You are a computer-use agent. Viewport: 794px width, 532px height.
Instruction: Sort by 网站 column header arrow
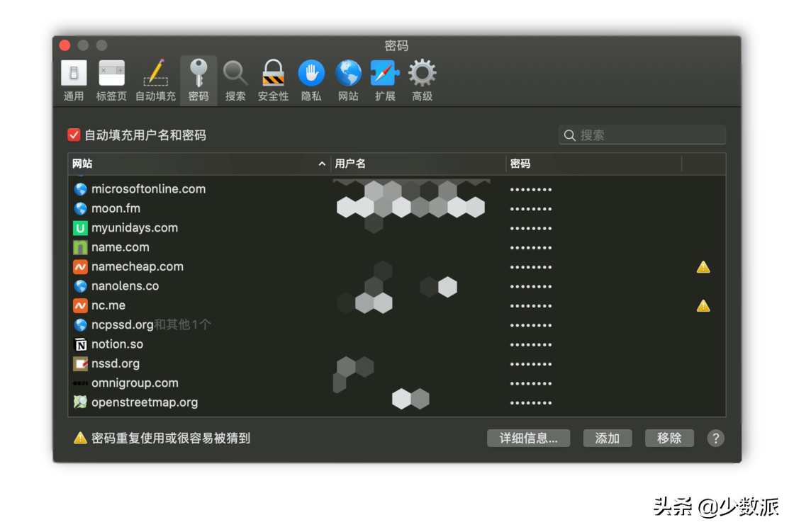(322, 164)
